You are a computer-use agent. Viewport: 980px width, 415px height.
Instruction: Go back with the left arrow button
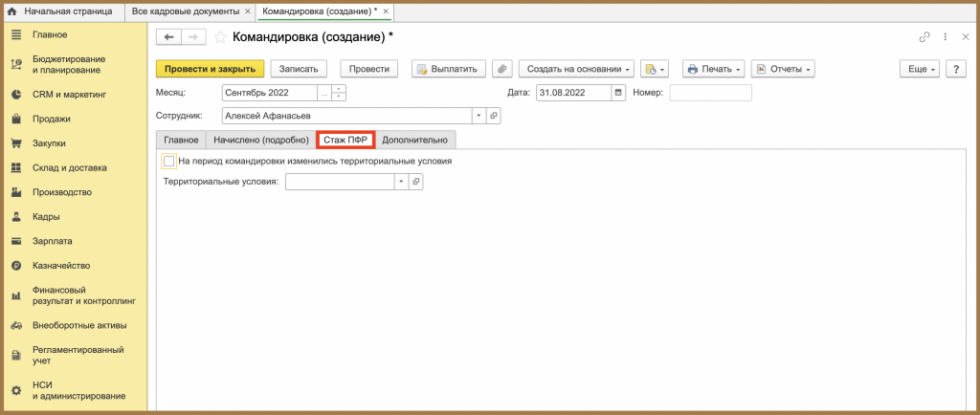coord(168,37)
